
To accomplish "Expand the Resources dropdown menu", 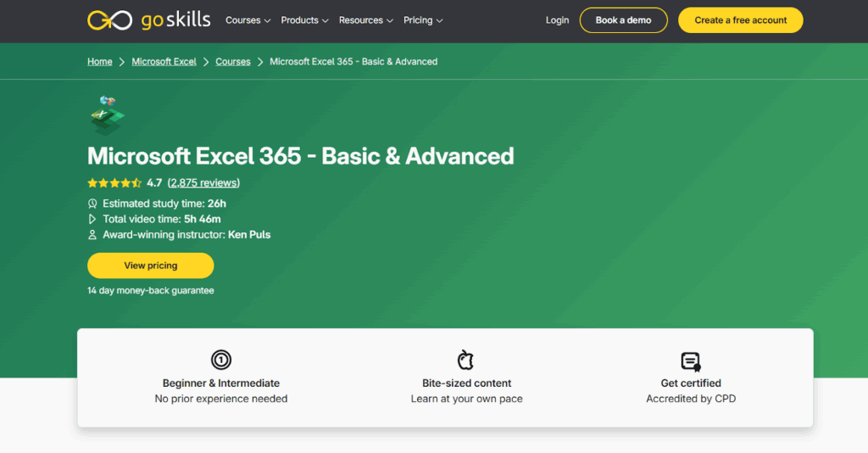I will point(366,20).
